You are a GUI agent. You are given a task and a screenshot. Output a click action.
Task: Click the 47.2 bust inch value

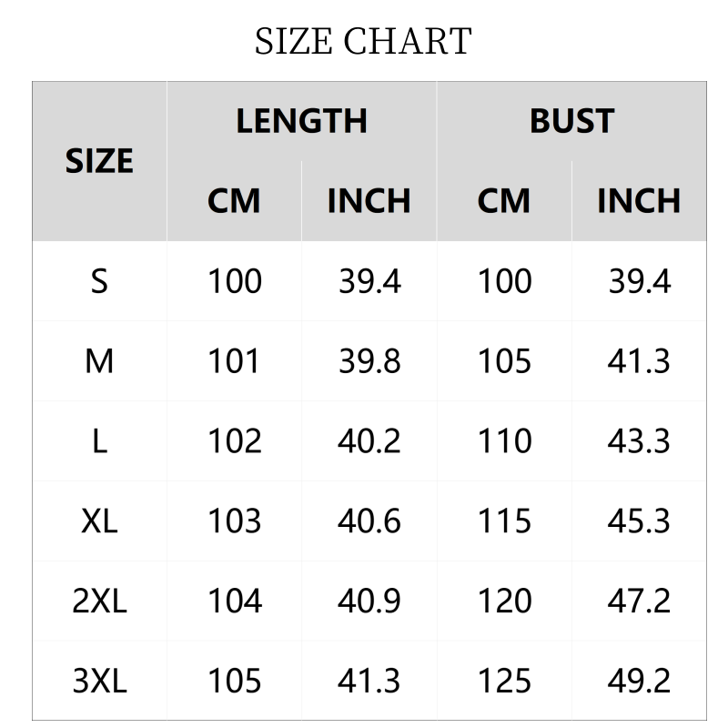pos(639,602)
